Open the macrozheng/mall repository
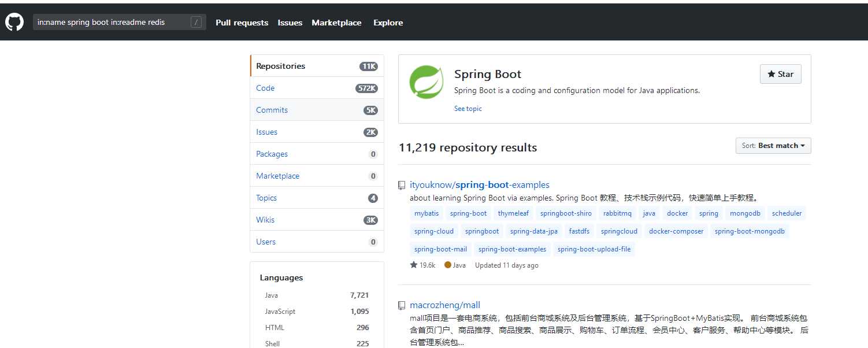Screen dimensions: 868x348 (x=445, y=305)
